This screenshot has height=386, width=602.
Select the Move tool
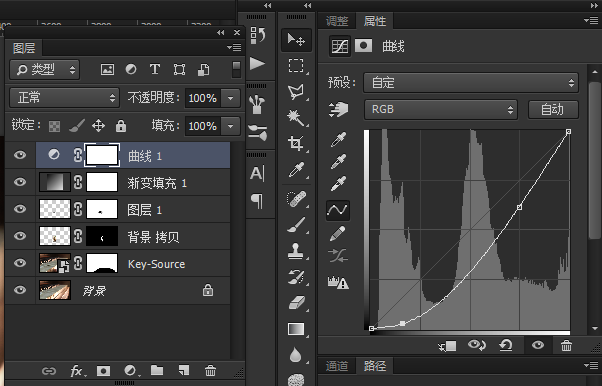tap(296, 40)
